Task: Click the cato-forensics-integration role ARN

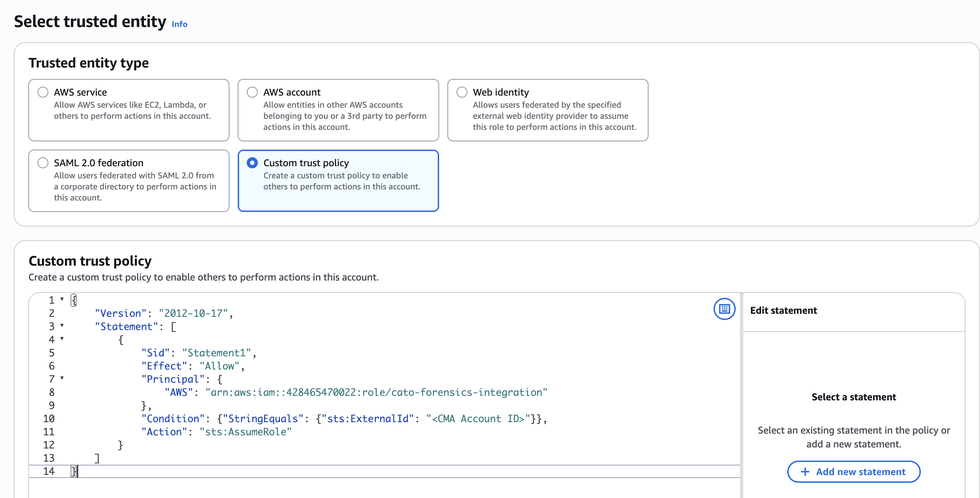Action: [x=376, y=392]
